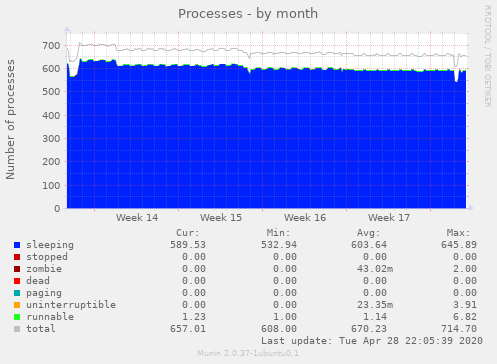This screenshot has width=497, height=364.
Task: Click the 'Week 14' axis label
Action: [x=137, y=218]
